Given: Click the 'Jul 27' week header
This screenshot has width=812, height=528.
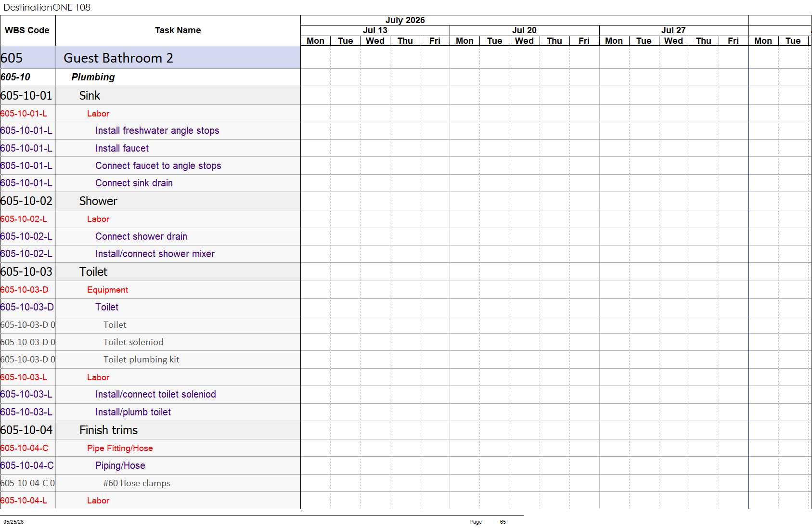Looking at the screenshot, I should (673, 30).
